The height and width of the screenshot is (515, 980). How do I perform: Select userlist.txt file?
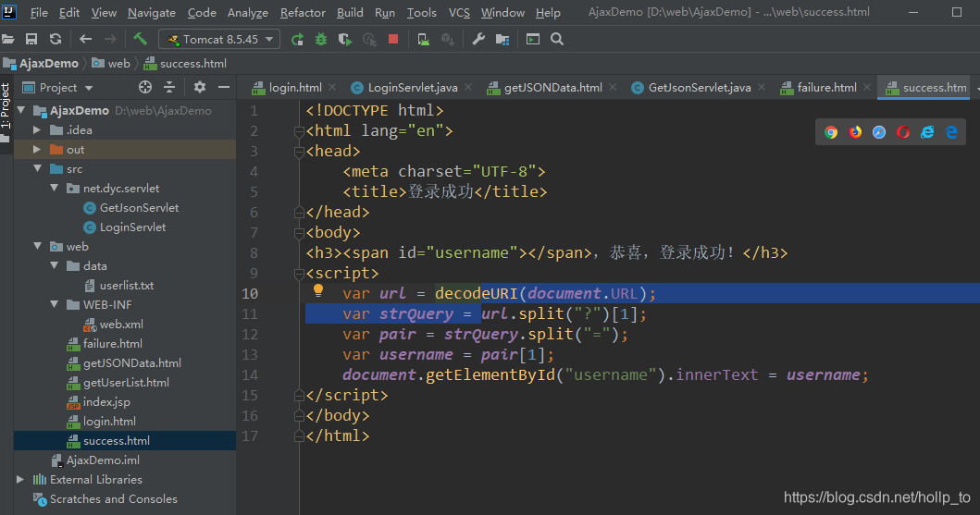point(126,285)
